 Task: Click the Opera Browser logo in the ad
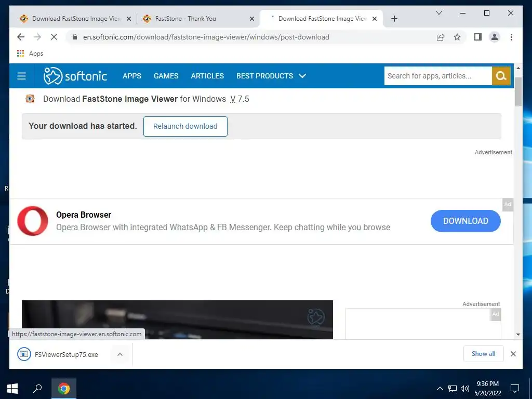(x=33, y=221)
